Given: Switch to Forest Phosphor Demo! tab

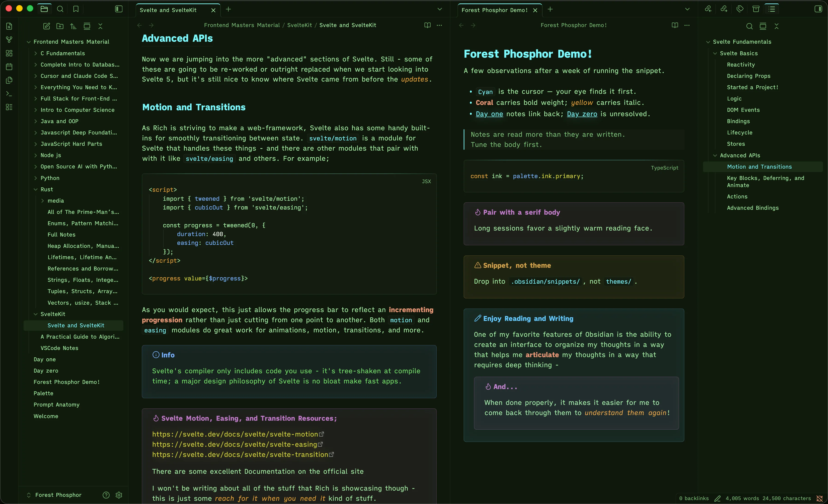Looking at the screenshot, I should 494,10.
